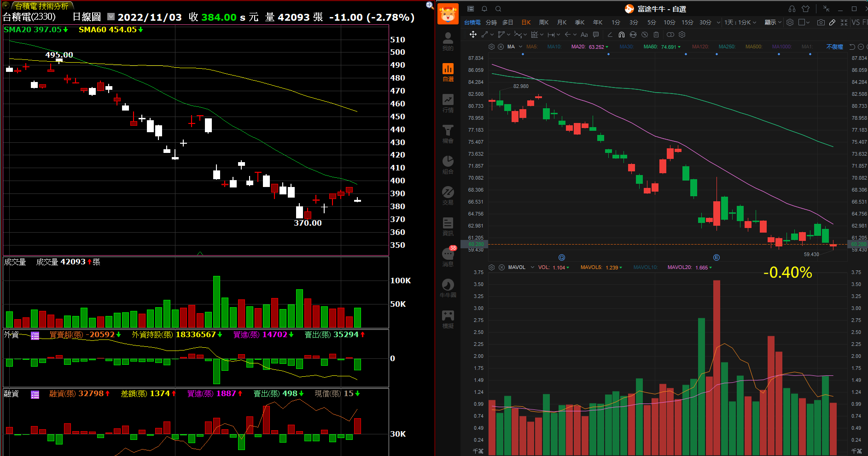Screen dimensions: 868x456
Task: Open the 顯示 display dropdown
Action: (773, 22)
